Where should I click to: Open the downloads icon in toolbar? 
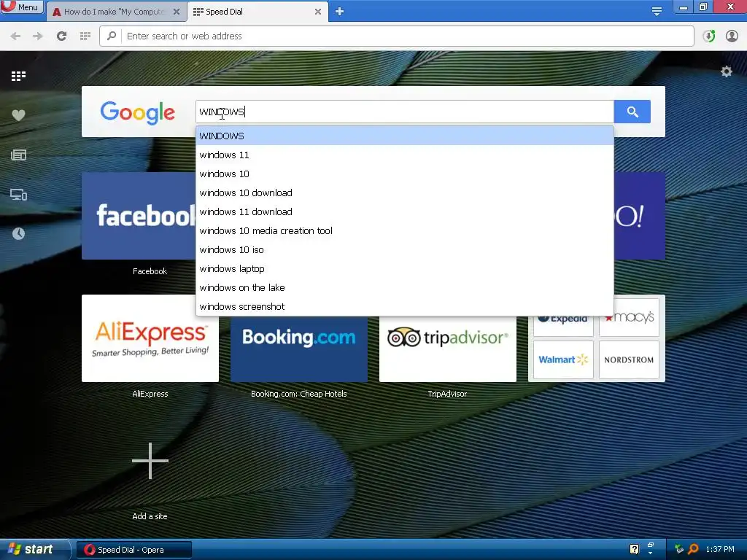coord(709,36)
